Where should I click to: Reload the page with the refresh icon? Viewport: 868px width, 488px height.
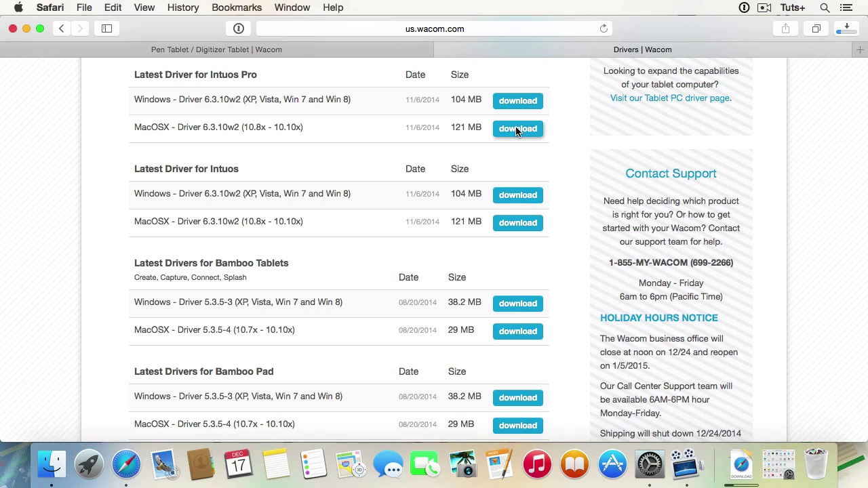click(x=604, y=28)
